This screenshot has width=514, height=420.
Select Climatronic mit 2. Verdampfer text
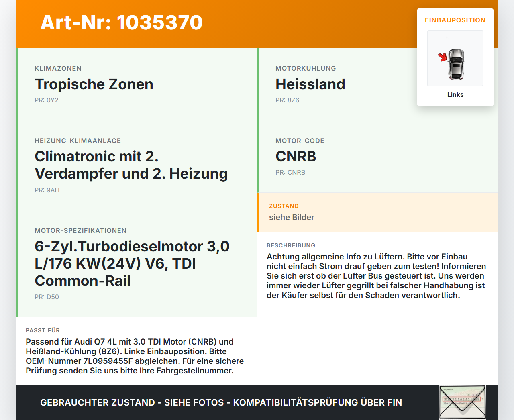[131, 165]
